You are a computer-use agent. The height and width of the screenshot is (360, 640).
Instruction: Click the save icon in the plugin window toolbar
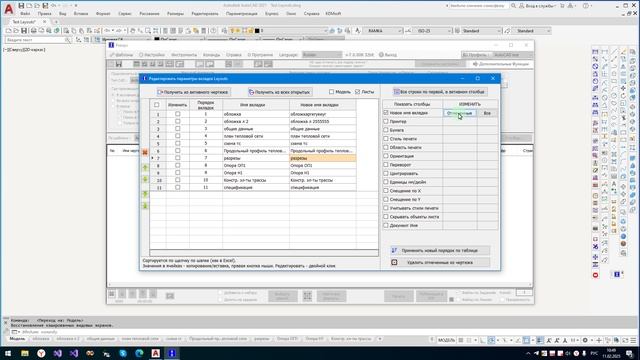pos(118,64)
